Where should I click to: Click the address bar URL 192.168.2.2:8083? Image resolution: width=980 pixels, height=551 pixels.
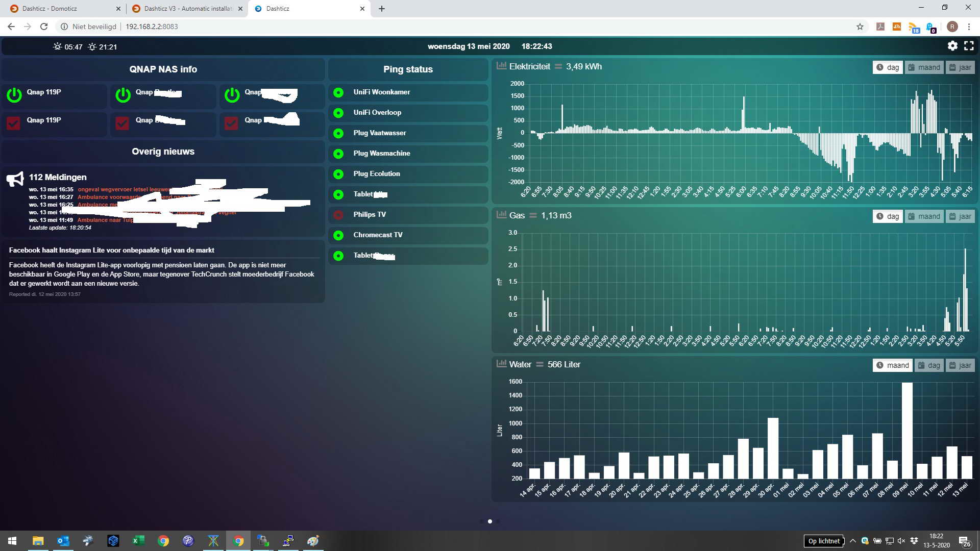click(x=152, y=27)
